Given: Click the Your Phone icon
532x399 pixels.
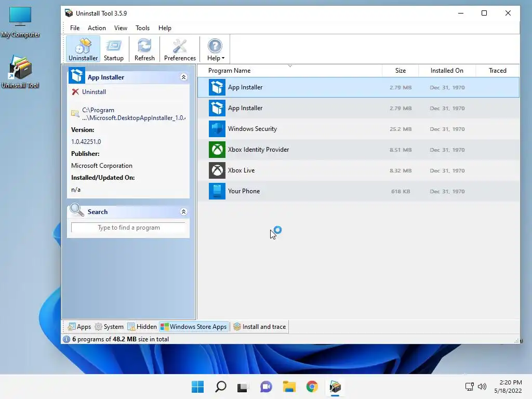Looking at the screenshot, I should pyautogui.click(x=217, y=191).
